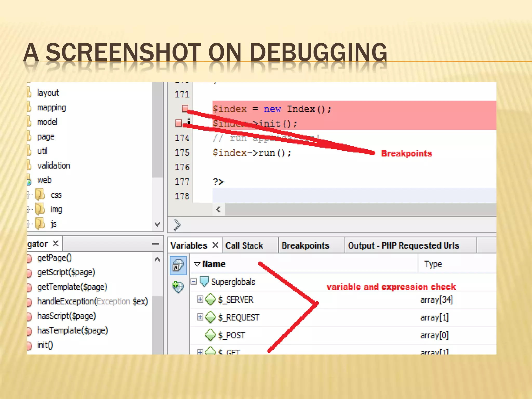The image size is (532, 399).
Task: Click line number 171 in gutter
Action: coord(182,94)
